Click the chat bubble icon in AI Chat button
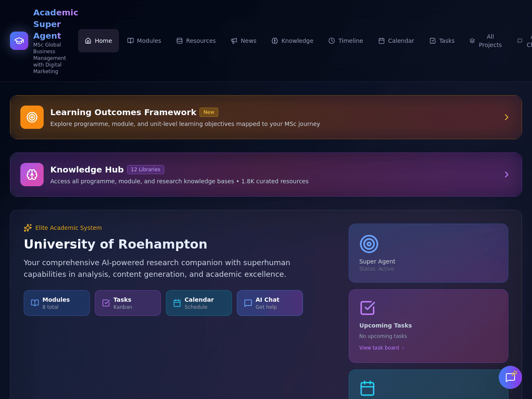The image size is (532, 399). [x=248, y=303]
